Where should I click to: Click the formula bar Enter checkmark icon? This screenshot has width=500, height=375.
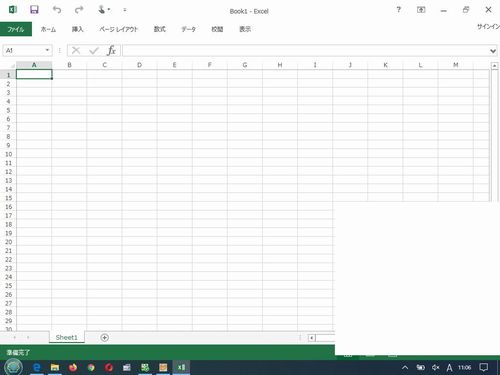pyautogui.click(x=94, y=50)
